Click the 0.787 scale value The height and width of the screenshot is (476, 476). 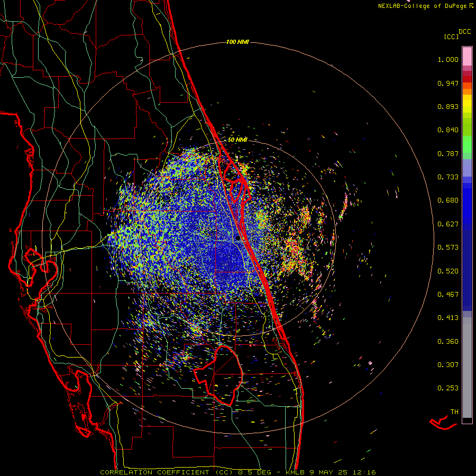[448, 153]
